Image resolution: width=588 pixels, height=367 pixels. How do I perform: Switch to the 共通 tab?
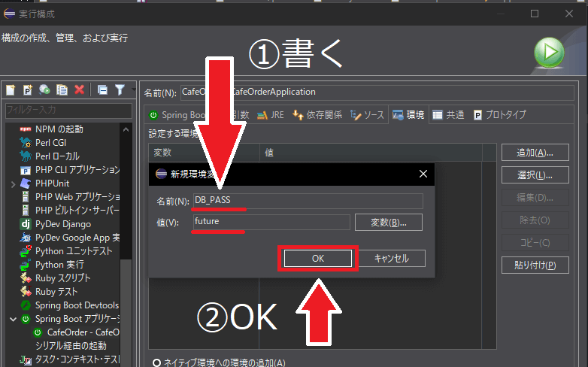(447, 115)
